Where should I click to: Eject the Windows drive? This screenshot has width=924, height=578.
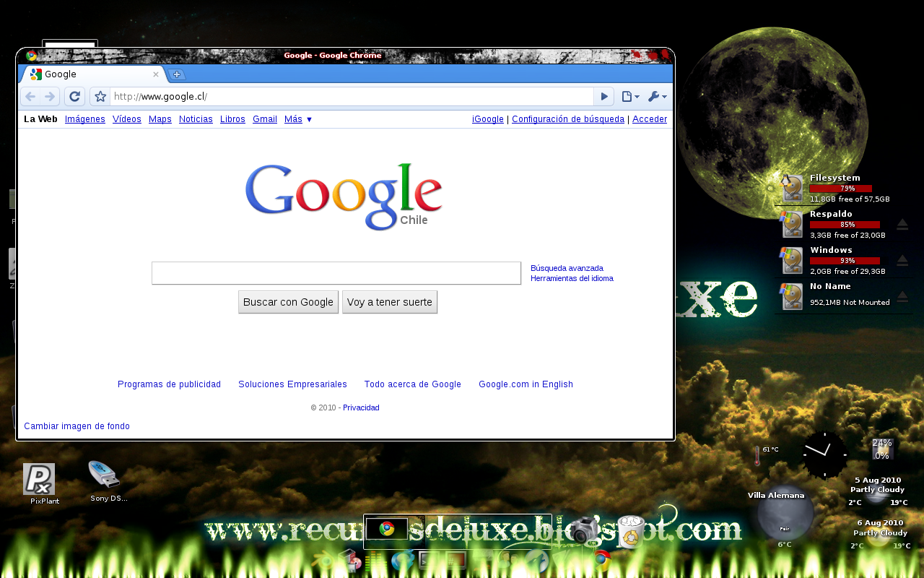tap(902, 260)
